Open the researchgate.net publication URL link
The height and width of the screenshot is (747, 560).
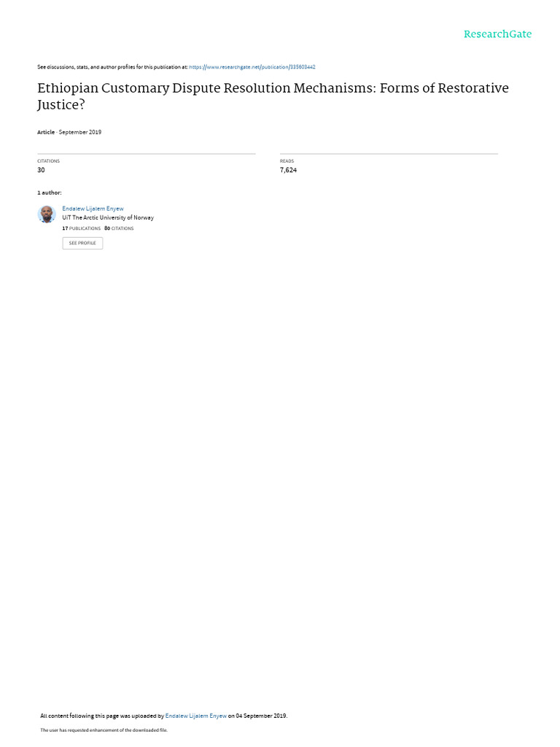(x=252, y=67)
